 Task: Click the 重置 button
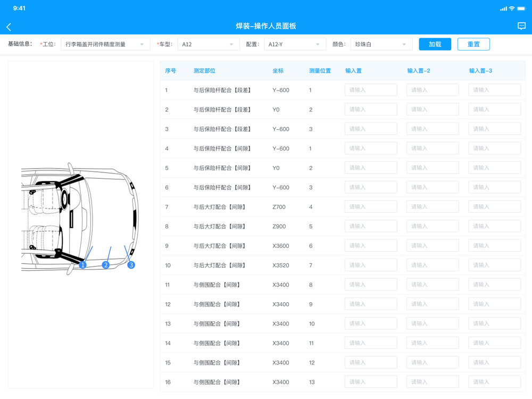[473, 44]
